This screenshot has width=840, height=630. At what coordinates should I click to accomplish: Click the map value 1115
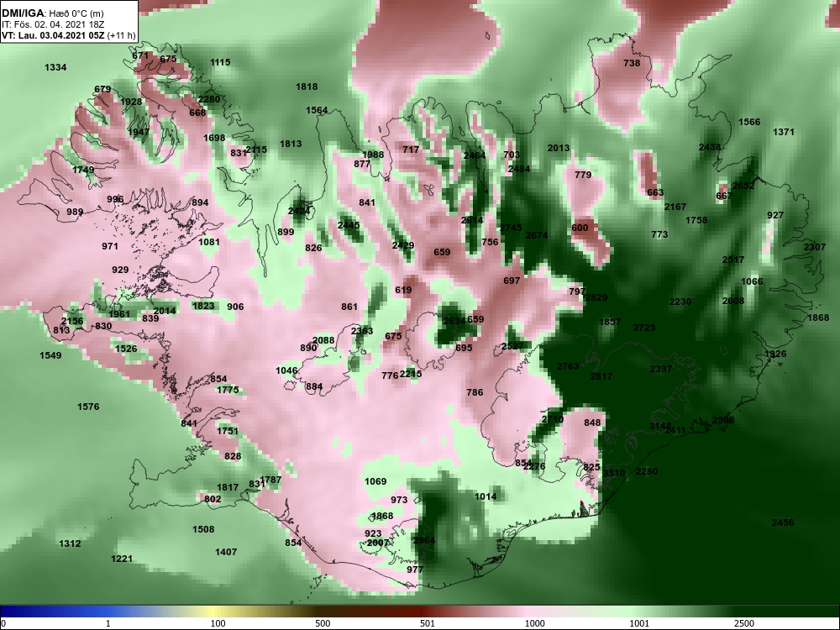click(220, 62)
